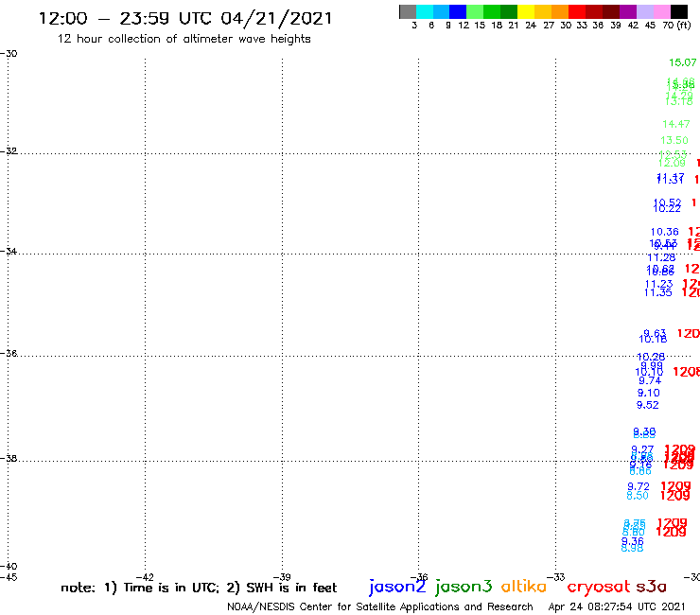This screenshot has height=615, width=700.
Task: Click the wave height value 9.10
Action: [648, 393]
